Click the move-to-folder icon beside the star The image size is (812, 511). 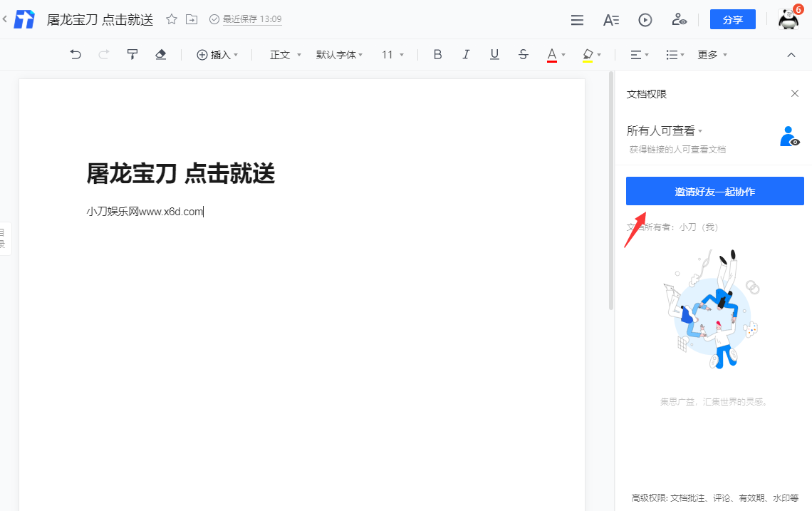[191, 21]
